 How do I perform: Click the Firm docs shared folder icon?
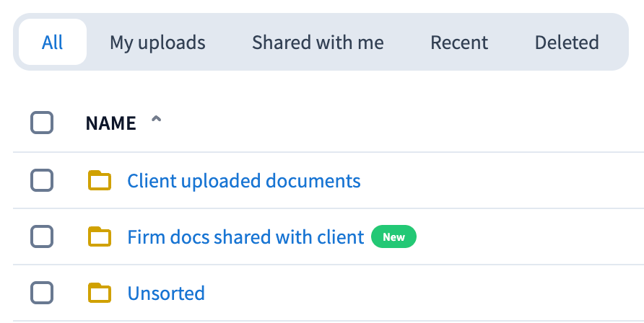pyautogui.click(x=100, y=236)
